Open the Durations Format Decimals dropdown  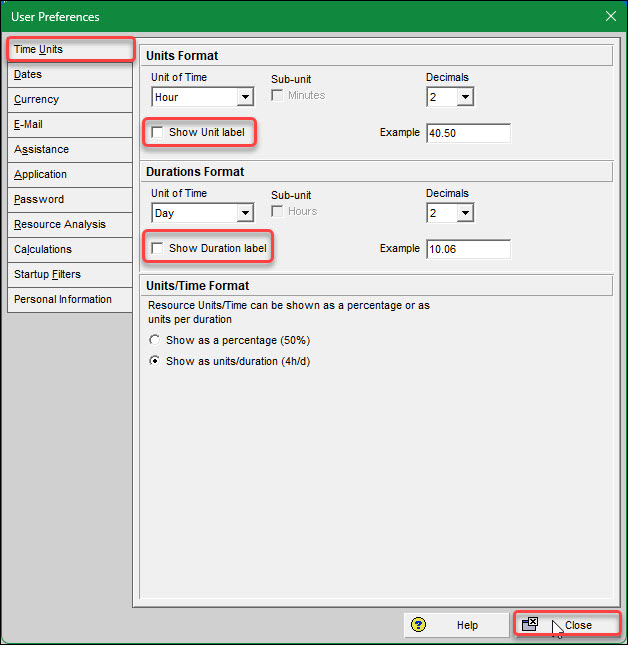point(465,213)
